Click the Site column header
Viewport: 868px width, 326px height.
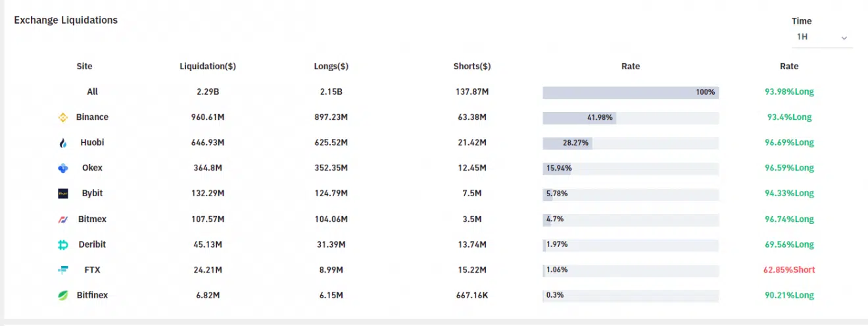pyautogui.click(x=84, y=67)
